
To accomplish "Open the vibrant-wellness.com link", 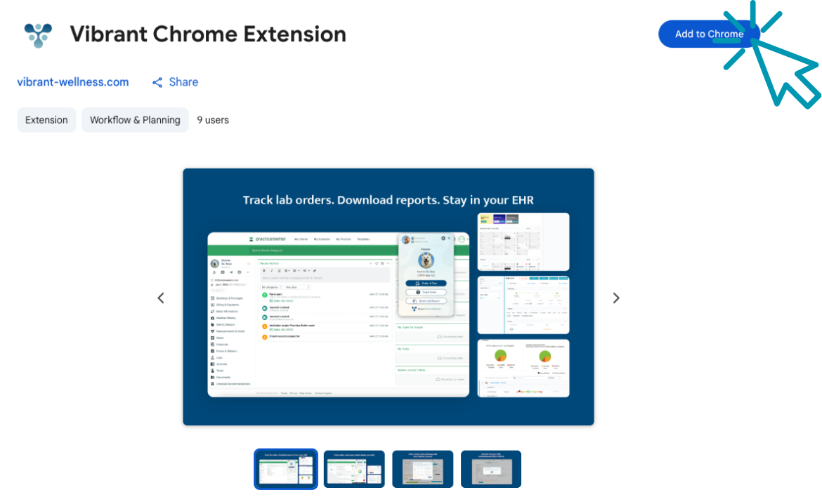I will pos(73,82).
